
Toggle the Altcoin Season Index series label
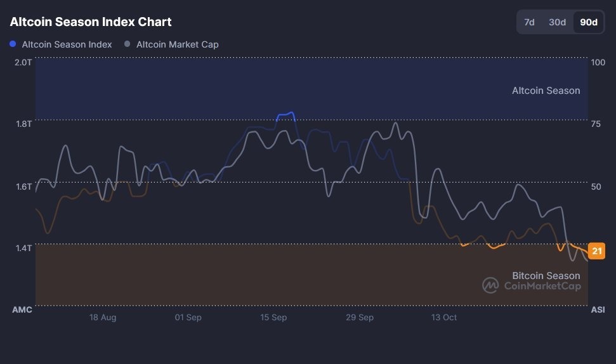67,44
